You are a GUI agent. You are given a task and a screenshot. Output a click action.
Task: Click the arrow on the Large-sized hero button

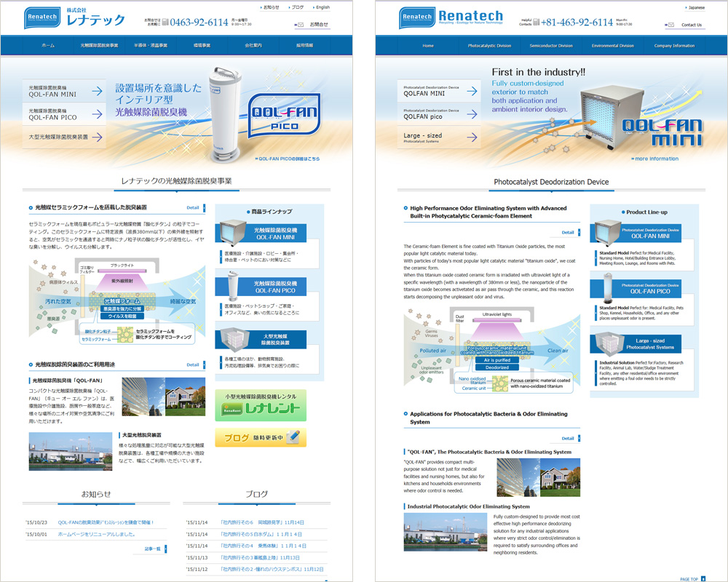[x=472, y=137]
